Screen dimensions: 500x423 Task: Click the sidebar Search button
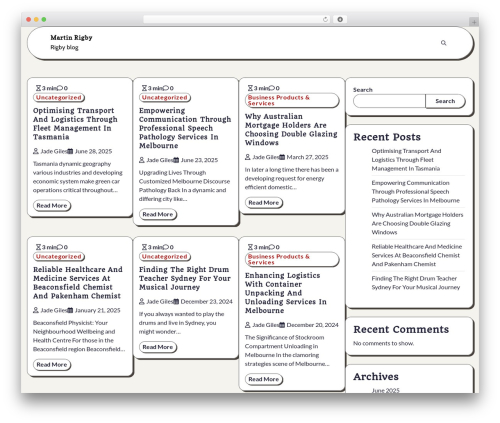[x=445, y=101]
